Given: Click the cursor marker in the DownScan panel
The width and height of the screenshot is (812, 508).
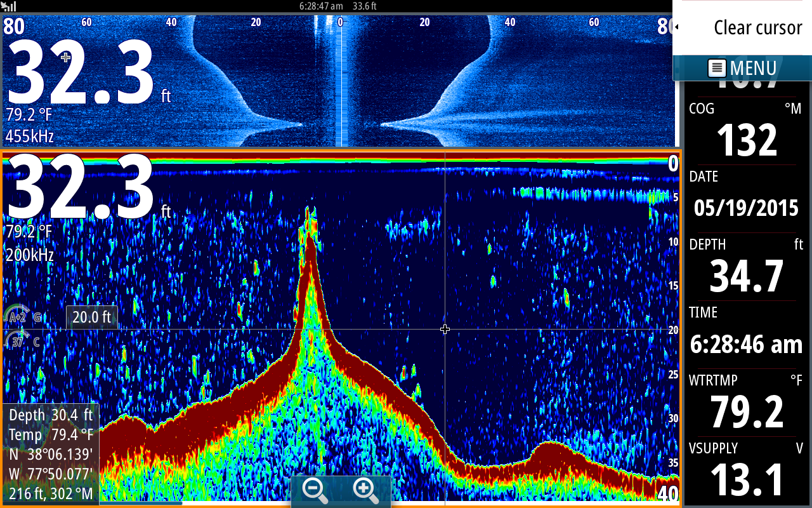Looking at the screenshot, I should pyautogui.click(x=65, y=57).
